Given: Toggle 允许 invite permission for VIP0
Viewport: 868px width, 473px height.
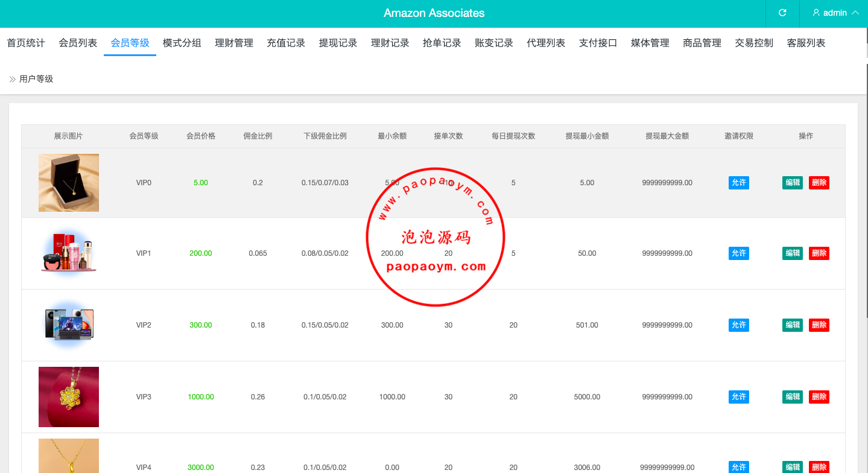Looking at the screenshot, I should [x=738, y=183].
